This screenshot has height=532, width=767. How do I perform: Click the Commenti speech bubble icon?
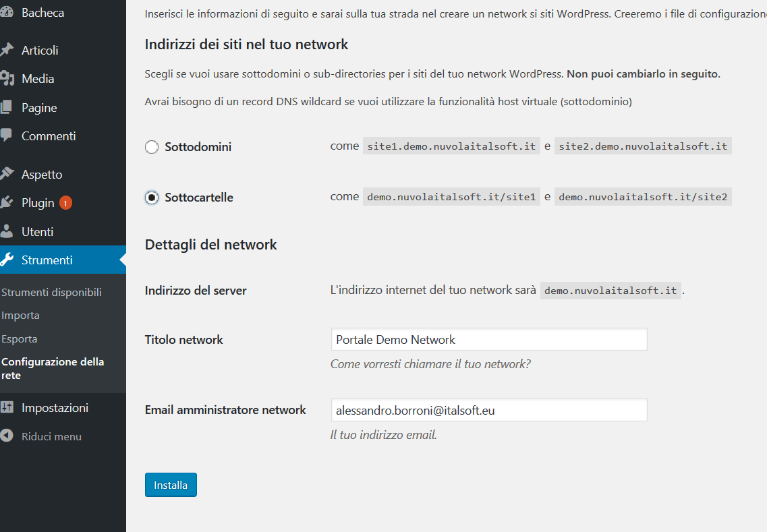7,136
